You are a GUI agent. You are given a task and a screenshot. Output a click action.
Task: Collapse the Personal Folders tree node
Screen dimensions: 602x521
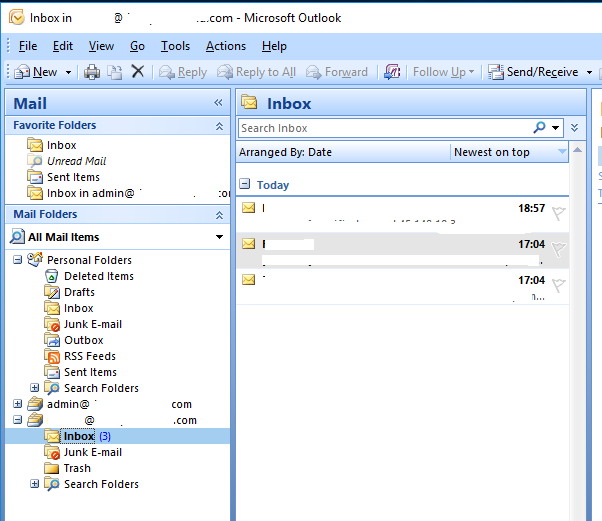18,260
